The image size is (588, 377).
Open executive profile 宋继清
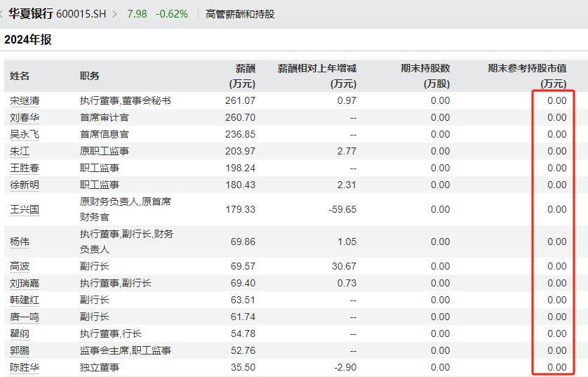point(25,100)
